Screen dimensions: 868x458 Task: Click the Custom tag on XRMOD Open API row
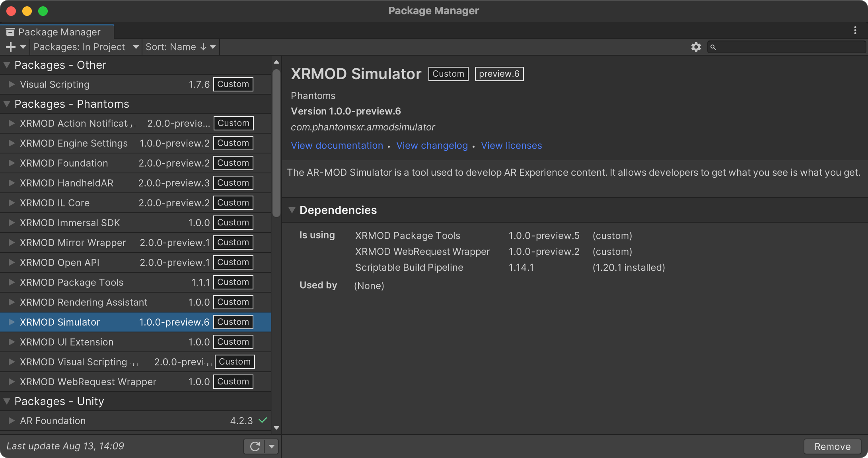point(233,262)
